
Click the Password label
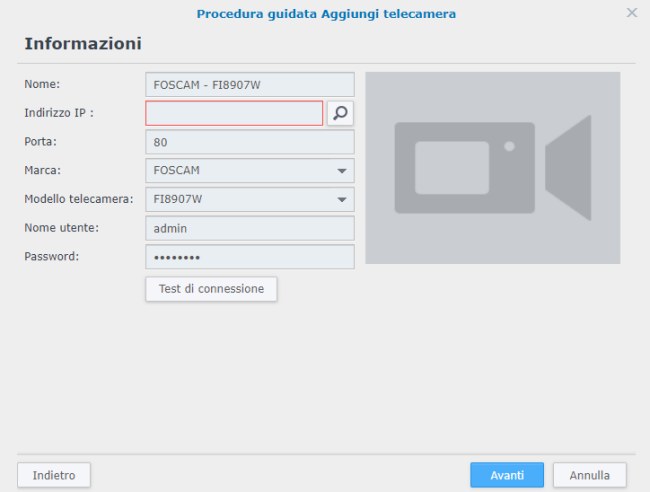[51, 256]
